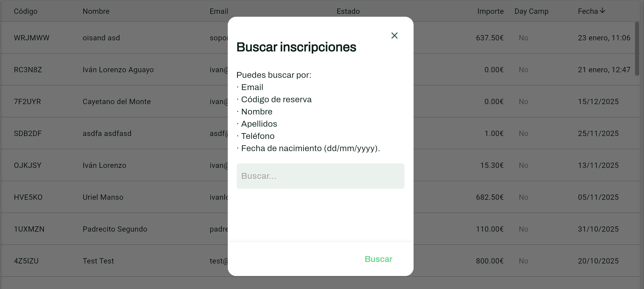
Task: Sort by the Código column header
Action: click(x=25, y=11)
